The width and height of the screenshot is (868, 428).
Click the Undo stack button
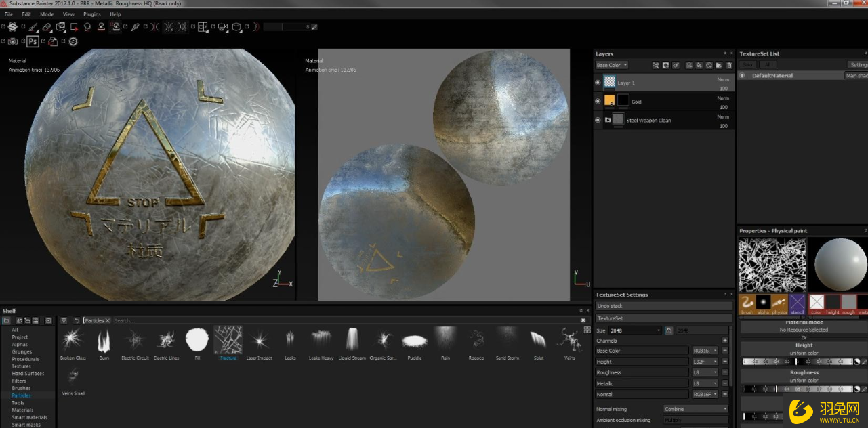click(x=663, y=306)
